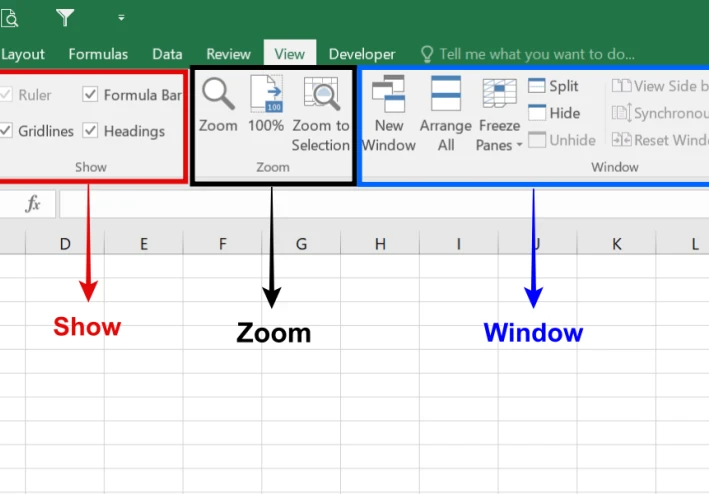The width and height of the screenshot is (709, 494).
Task: Switch to the Layout tab
Action: [x=23, y=54]
